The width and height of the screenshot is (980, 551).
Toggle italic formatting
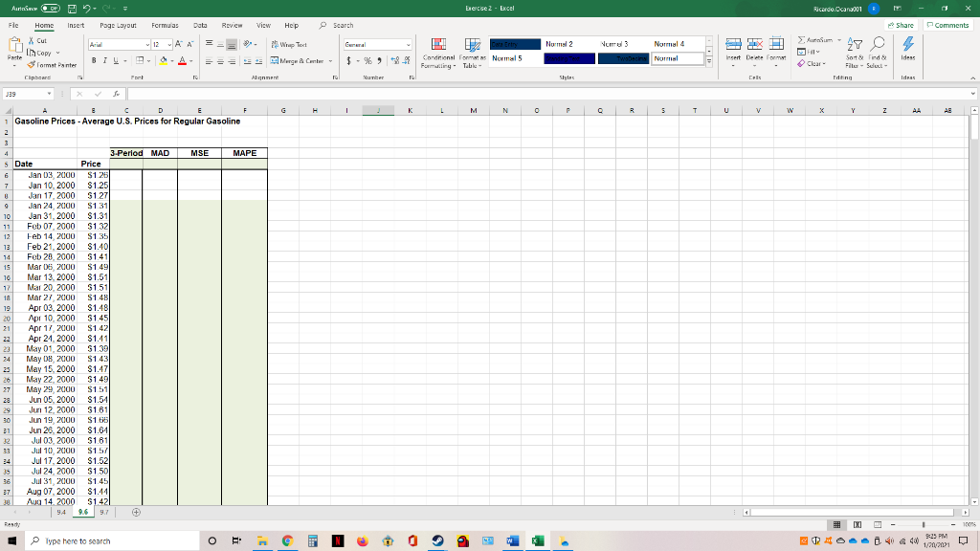pos(104,59)
